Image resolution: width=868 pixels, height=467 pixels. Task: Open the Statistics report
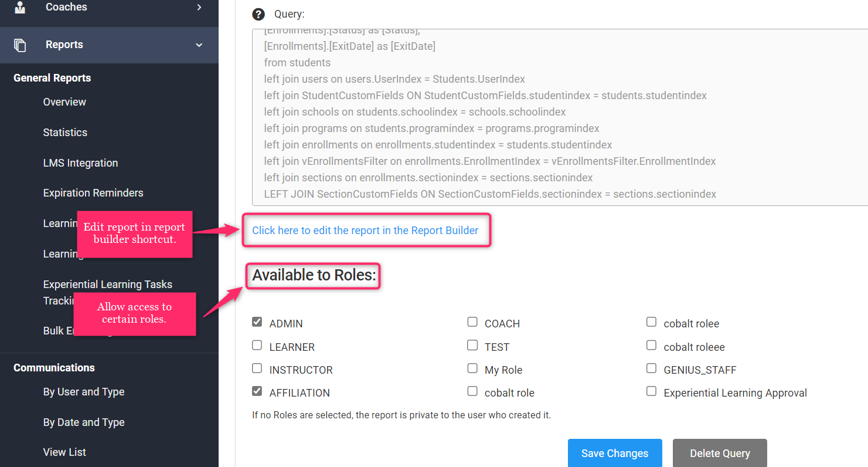click(65, 133)
